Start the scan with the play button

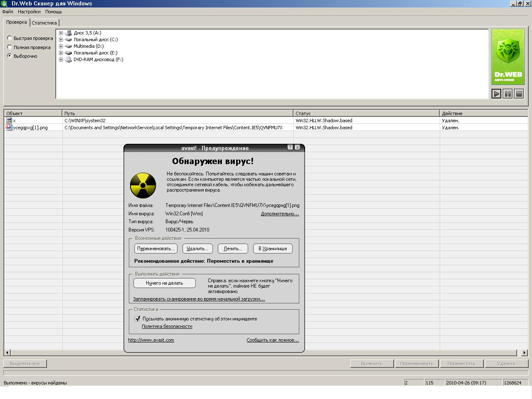click(x=496, y=94)
